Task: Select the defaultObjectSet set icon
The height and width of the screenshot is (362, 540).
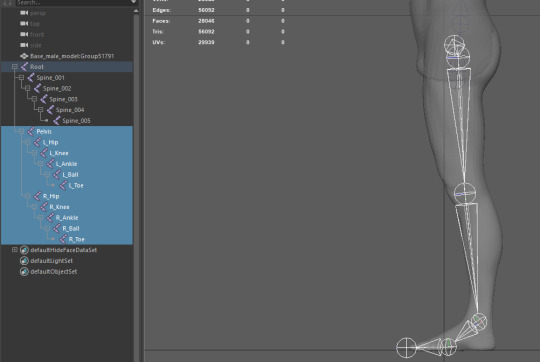Action: point(24,271)
